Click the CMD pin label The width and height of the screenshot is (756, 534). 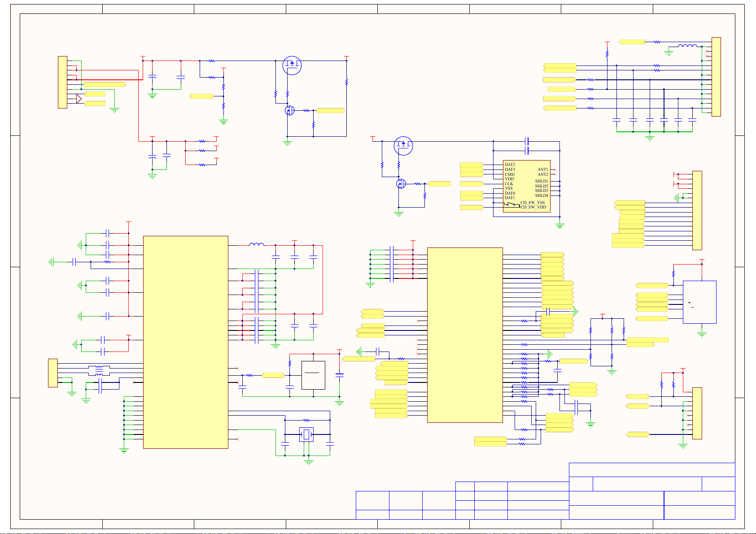510,174
